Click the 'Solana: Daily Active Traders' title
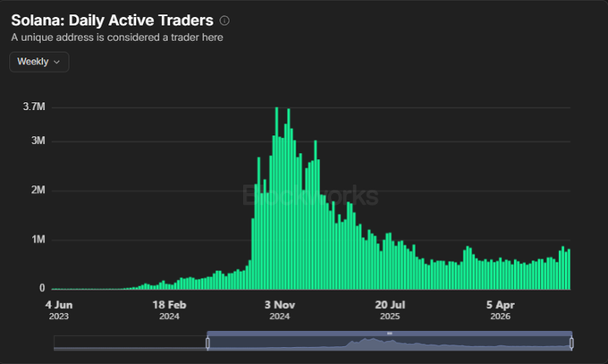Screen dimensions: 608x364 point(112,21)
